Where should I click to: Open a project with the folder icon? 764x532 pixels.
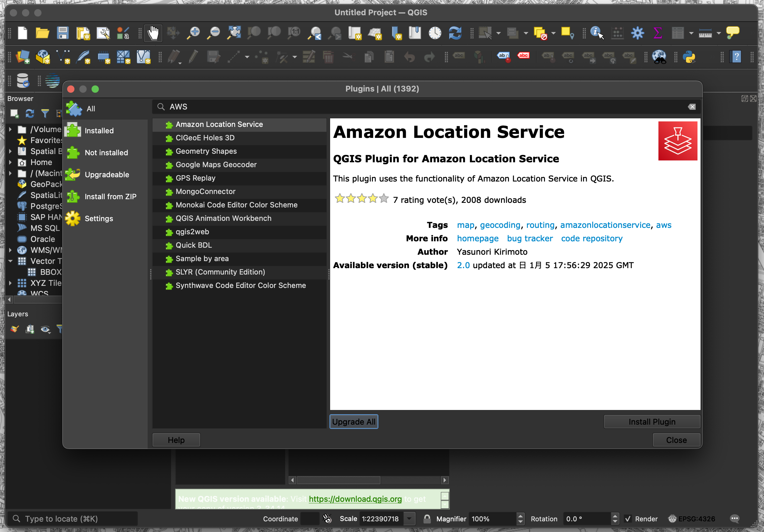tap(42, 33)
